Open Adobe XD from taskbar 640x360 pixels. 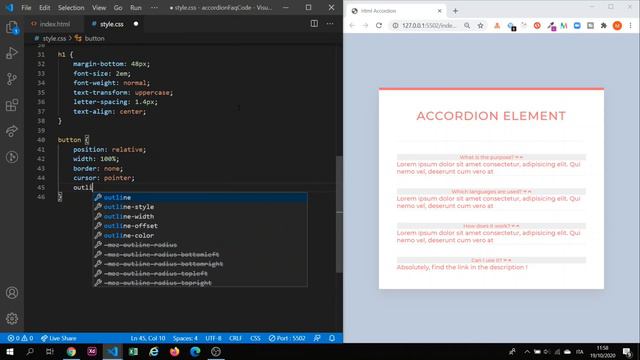point(92,351)
